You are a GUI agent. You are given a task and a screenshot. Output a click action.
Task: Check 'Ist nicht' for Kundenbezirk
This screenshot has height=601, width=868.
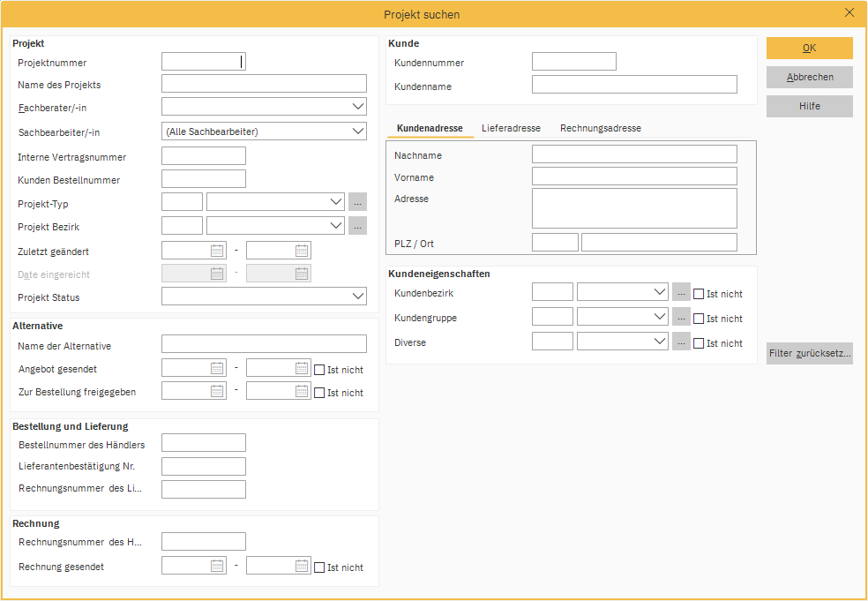click(700, 294)
